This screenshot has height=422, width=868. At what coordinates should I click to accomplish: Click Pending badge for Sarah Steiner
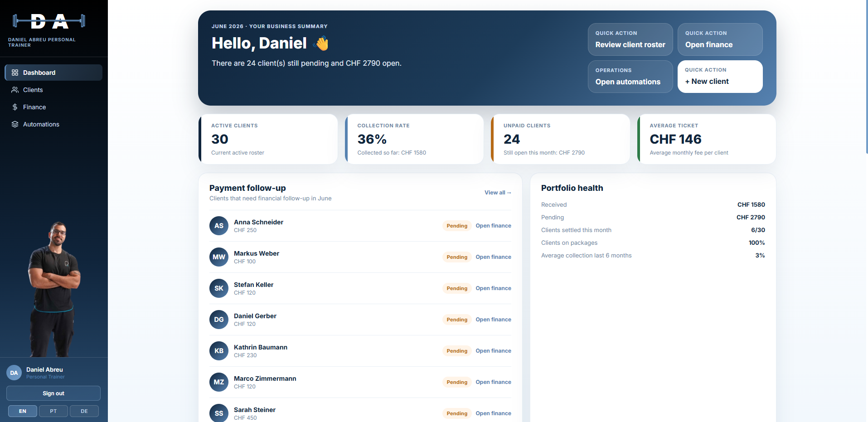pos(457,413)
